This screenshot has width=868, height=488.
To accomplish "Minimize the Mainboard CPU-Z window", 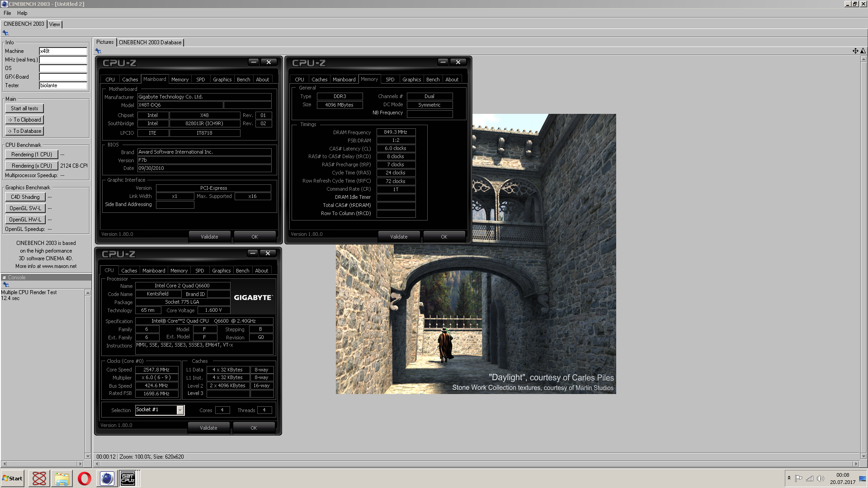I will [254, 62].
